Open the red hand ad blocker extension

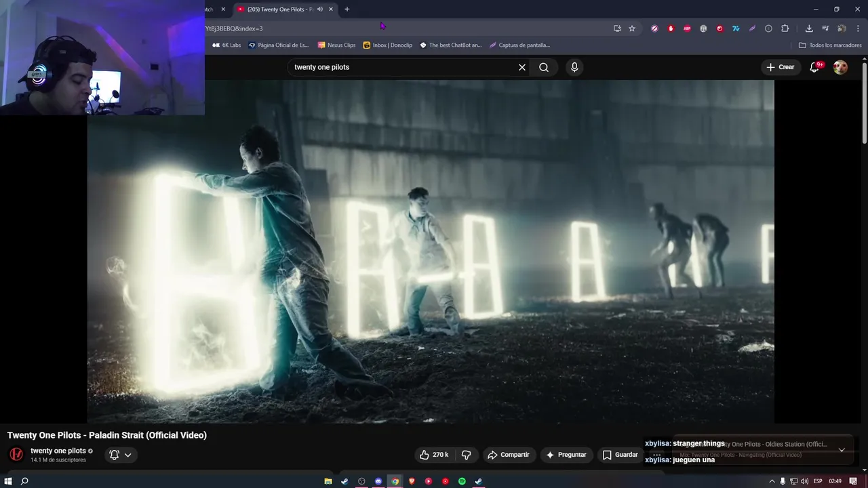tap(671, 28)
